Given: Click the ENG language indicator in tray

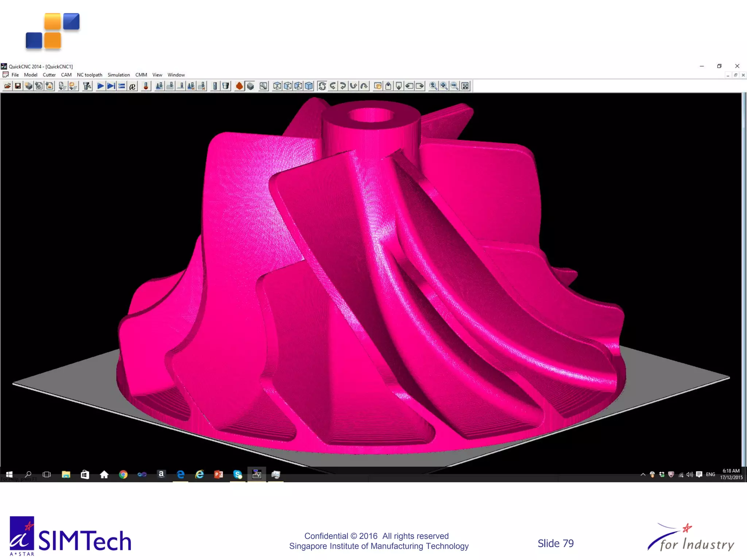Looking at the screenshot, I should 710,474.
